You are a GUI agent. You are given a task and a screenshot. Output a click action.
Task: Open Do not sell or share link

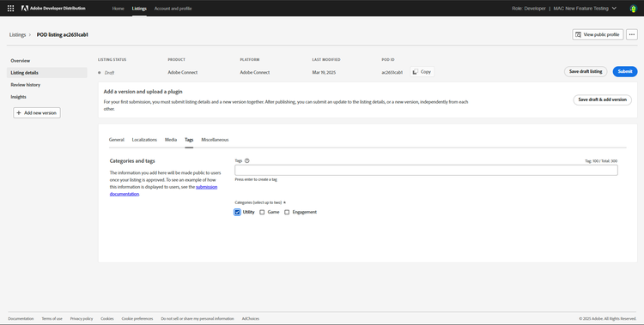pyautogui.click(x=197, y=318)
